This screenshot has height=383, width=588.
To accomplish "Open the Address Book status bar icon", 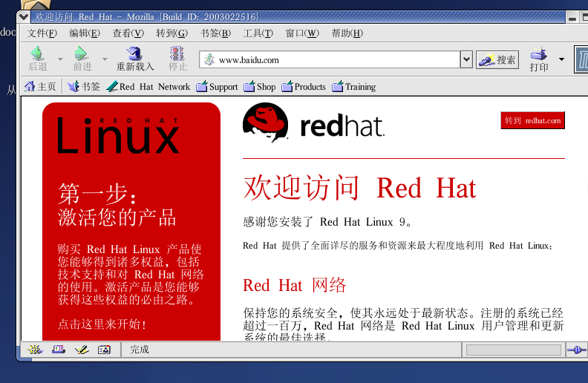I will [104, 350].
